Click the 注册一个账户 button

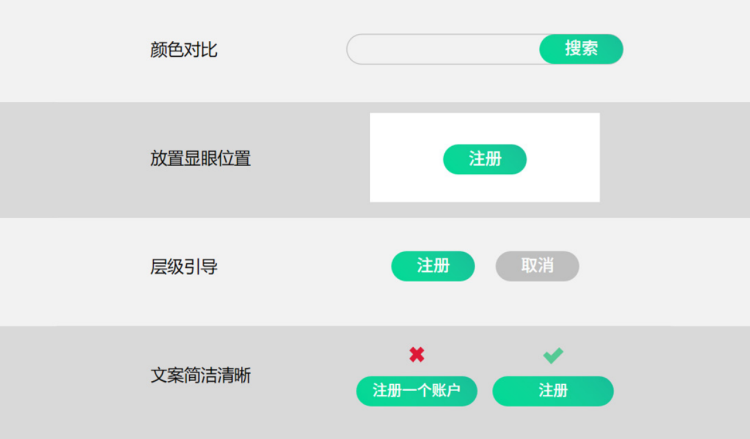417,391
